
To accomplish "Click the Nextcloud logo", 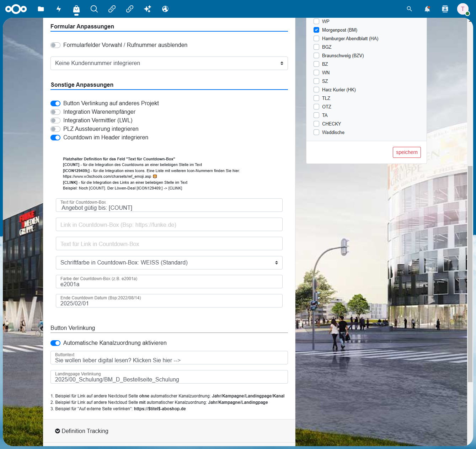I will [16, 9].
